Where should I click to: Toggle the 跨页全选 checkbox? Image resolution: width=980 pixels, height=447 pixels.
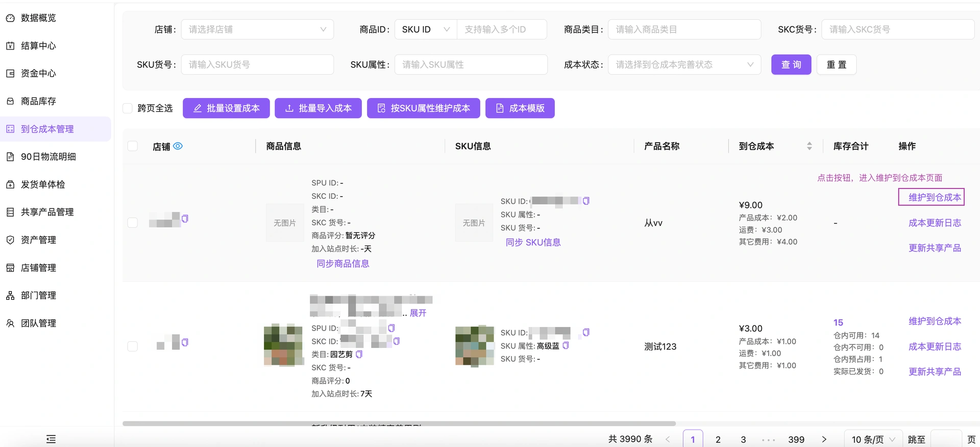(128, 108)
